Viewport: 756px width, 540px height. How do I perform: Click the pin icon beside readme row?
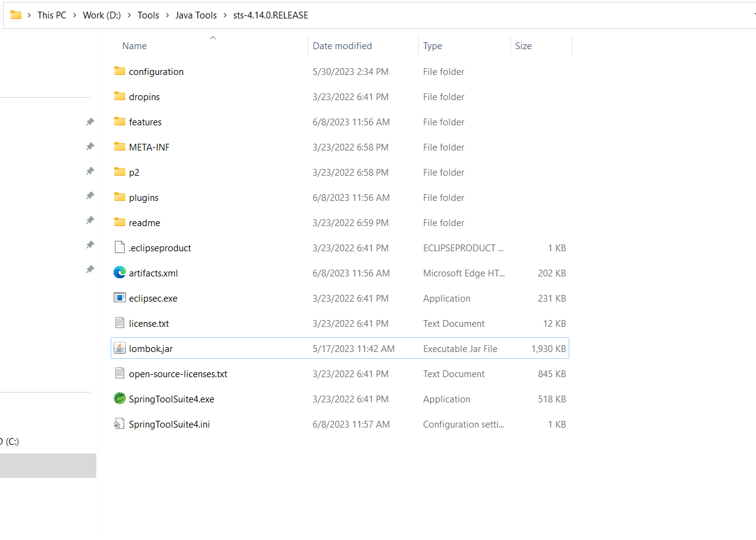[90, 221]
